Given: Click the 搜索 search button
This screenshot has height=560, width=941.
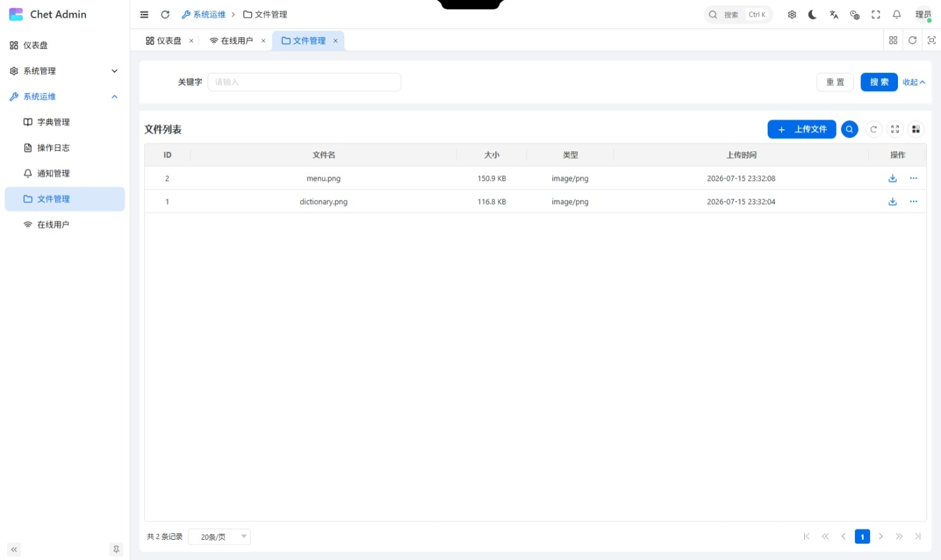Looking at the screenshot, I should click(879, 82).
